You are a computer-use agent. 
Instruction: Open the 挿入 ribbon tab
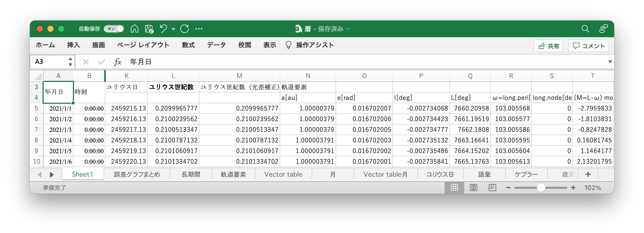[73, 45]
